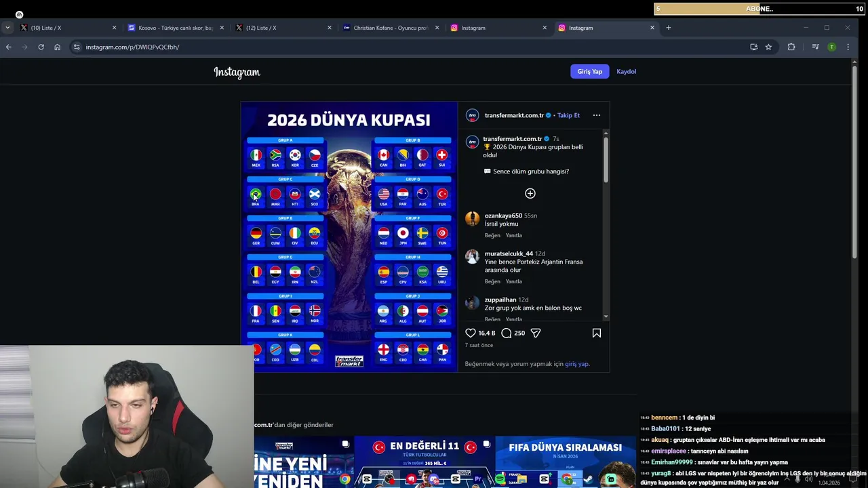This screenshot has height=488, width=868.
Task: Switch to the Christian Kofane tab
Action: pyautogui.click(x=390, y=28)
